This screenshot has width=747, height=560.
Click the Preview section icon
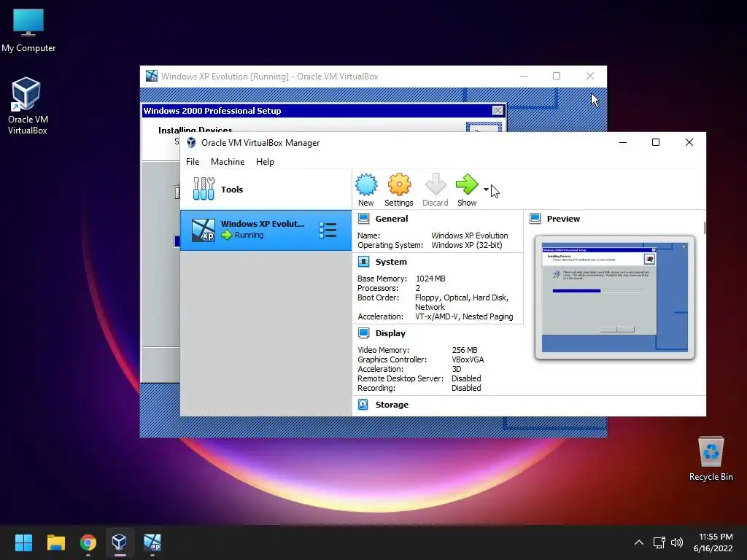click(535, 219)
